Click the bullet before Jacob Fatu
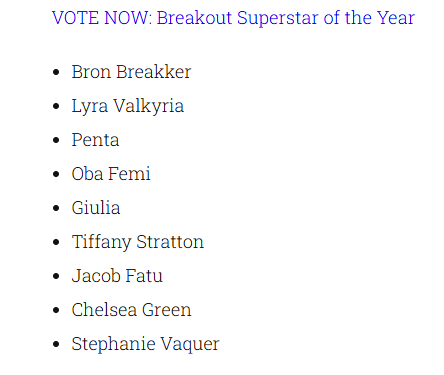 pyautogui.click(x=56, y=276)
